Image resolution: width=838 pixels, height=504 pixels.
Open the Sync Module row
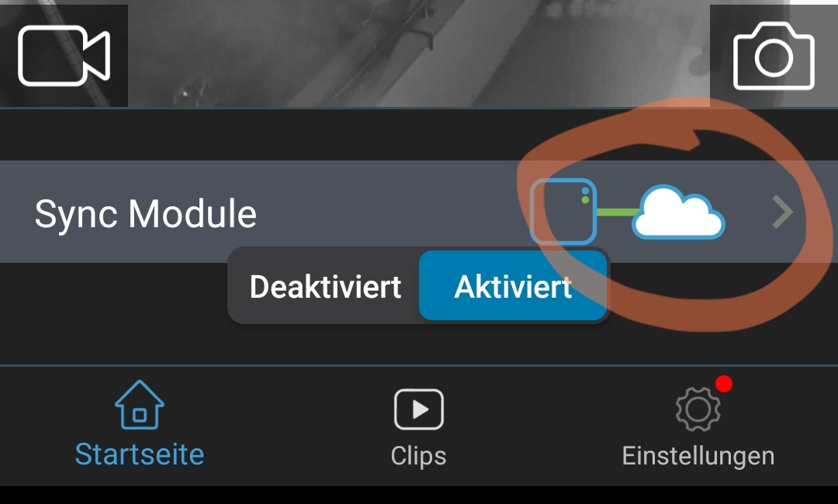point(419,212)
